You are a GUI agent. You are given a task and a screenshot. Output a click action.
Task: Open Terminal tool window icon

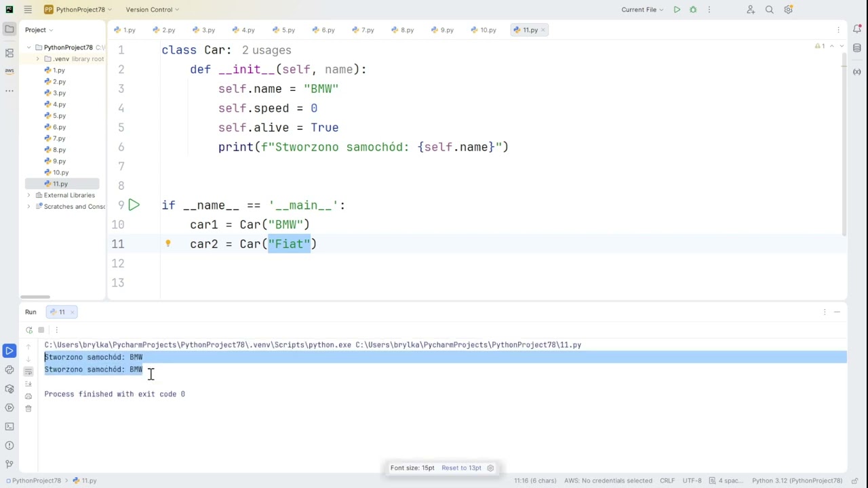(x=9, y=426)
